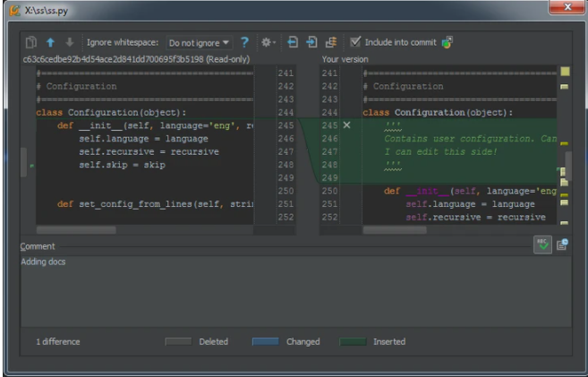Click the synchronize scrolling toolbar icon

(x=331, y=42)
